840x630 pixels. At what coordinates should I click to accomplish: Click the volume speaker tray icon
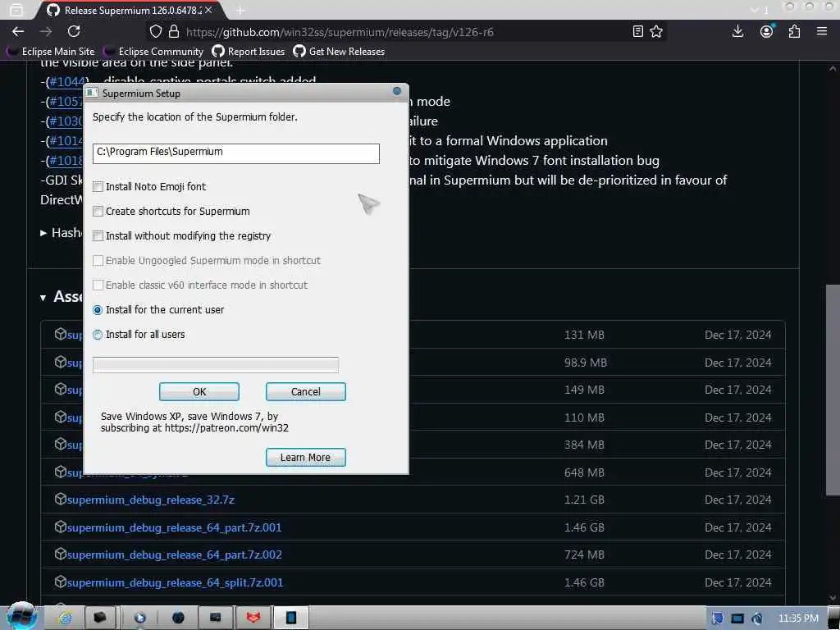pyautogui.click(x=756, y=619)
